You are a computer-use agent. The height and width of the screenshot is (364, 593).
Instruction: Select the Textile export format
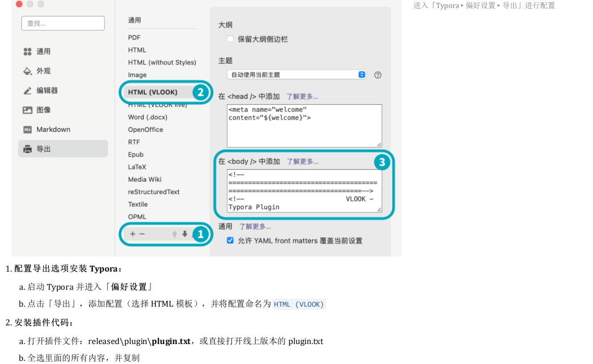(x=138, y=204)
